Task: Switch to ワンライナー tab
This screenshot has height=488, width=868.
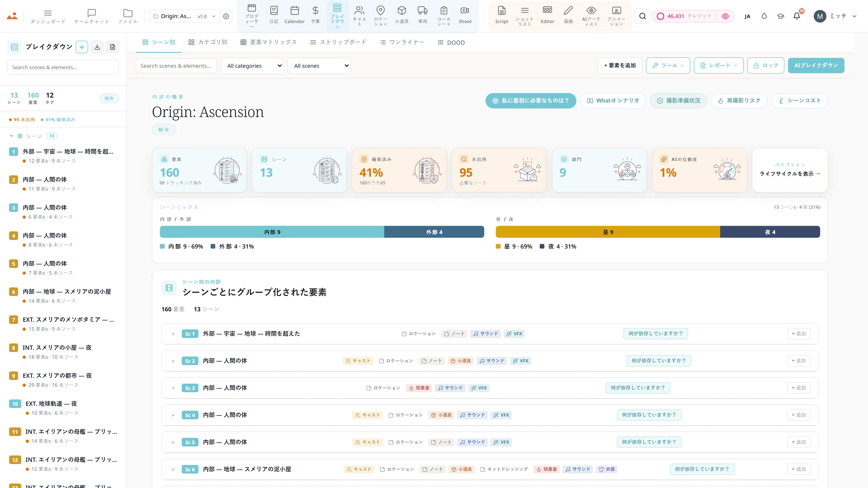Action: (x=402, y=42)
